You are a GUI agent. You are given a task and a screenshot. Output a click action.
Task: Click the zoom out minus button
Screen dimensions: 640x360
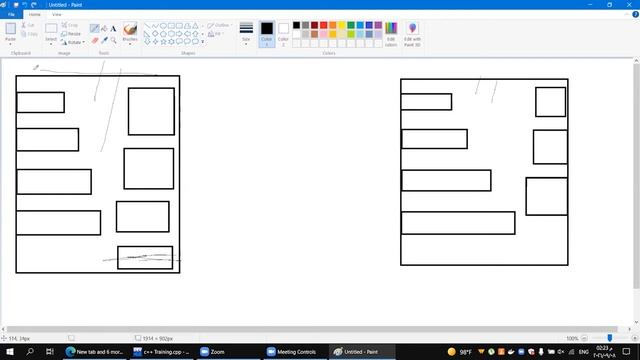[x=584, y=338]
